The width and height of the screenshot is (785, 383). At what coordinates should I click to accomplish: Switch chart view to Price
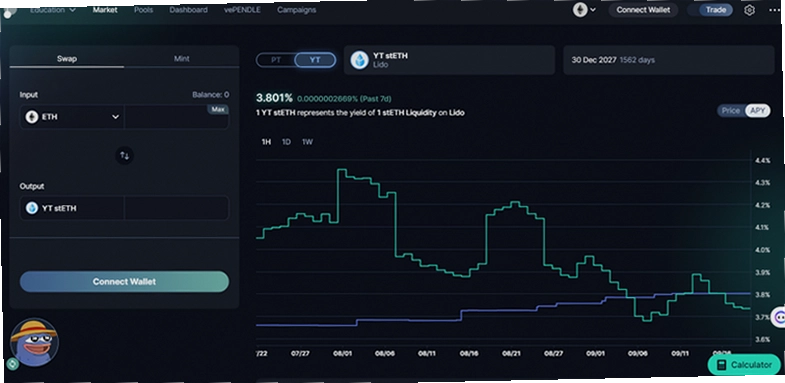click(731, 111)
